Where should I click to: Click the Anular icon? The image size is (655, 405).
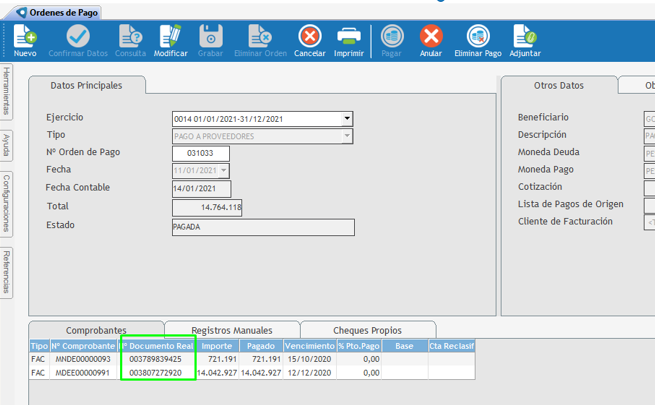pyautogui.click(x=431, y=38)
